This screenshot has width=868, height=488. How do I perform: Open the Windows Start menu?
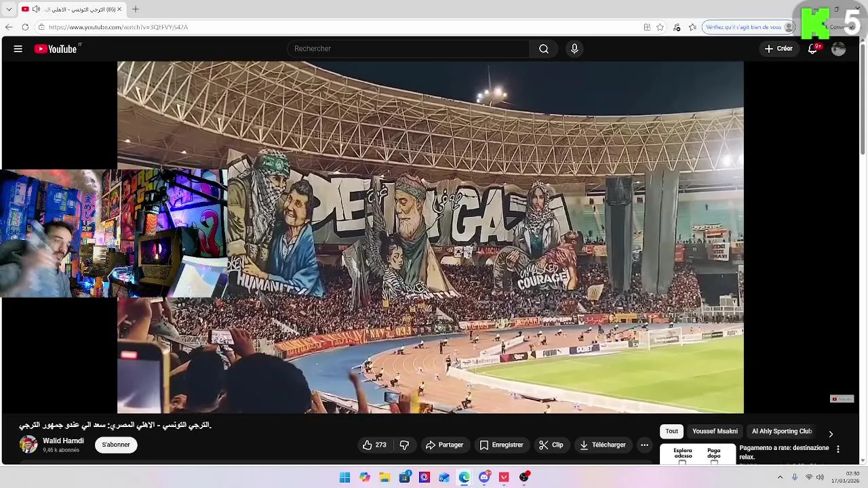pos(344,477)
